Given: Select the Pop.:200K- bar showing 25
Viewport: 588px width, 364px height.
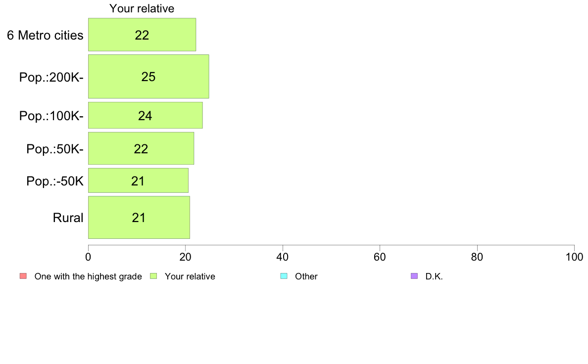Looking at the screenshot, I should click(148, 77).
